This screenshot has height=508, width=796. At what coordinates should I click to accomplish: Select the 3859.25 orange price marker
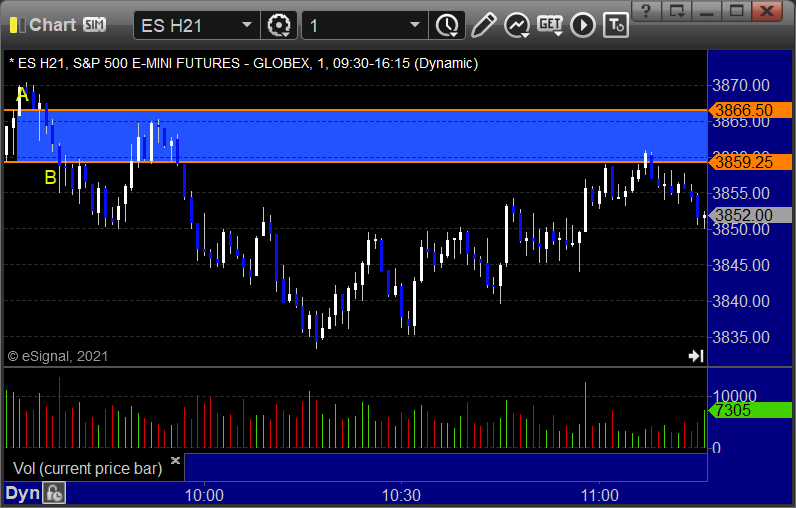pyautogui.click(x=750, y=162)
